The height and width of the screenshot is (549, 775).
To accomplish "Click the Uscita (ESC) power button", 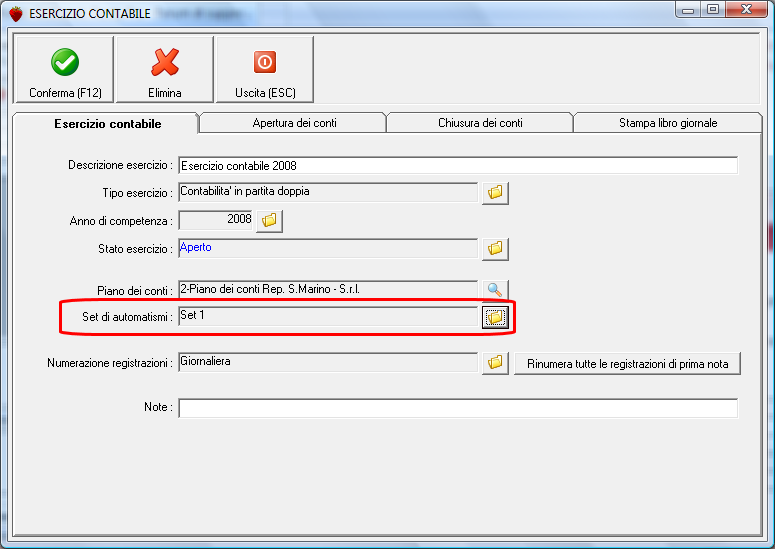I will coord(265,69).
